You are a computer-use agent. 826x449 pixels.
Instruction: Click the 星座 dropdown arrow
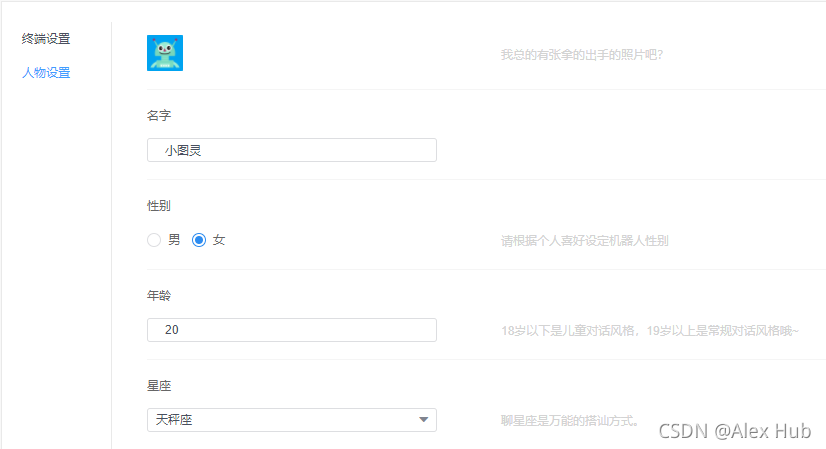(424, 420)
